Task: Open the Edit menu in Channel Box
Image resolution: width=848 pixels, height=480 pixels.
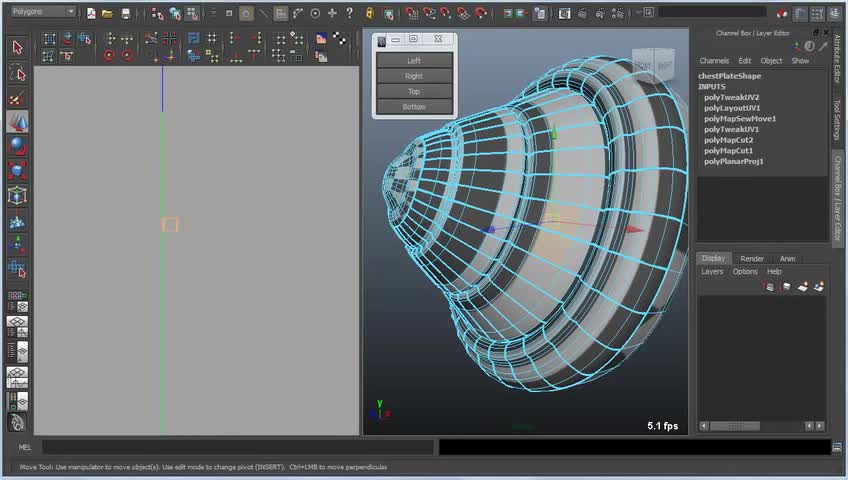Action: pos(745,61)
